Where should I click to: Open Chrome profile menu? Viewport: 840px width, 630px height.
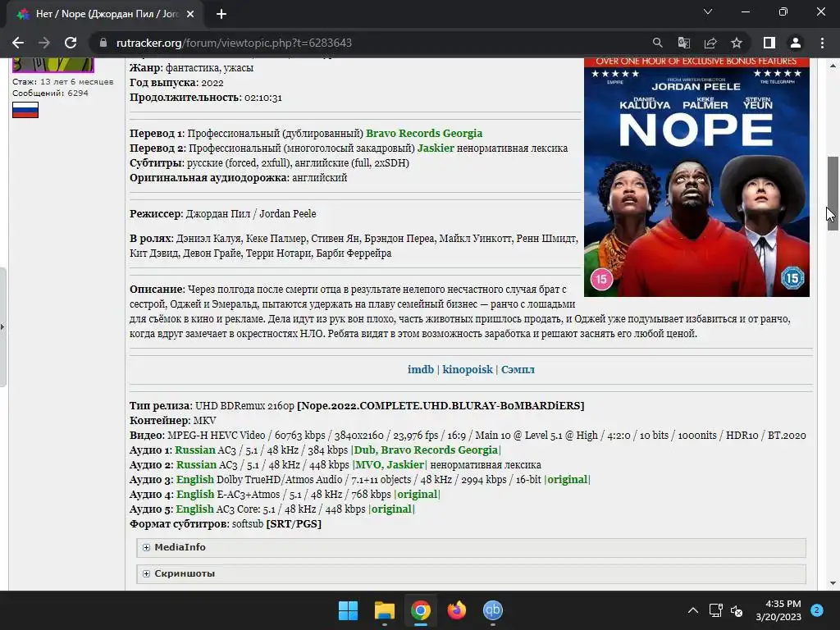click(796, 43)
